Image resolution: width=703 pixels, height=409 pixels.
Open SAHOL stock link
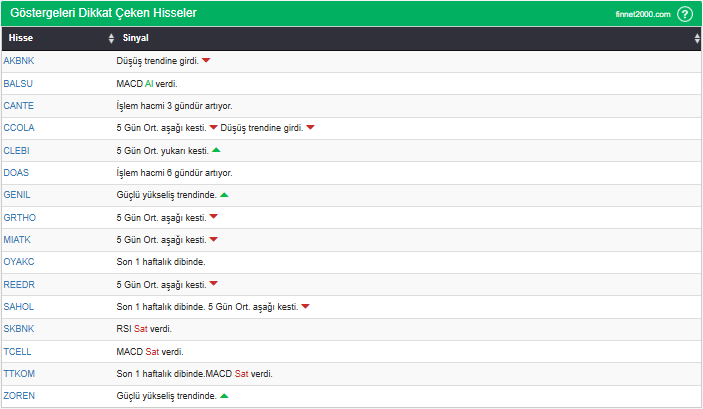coord(19,306)
